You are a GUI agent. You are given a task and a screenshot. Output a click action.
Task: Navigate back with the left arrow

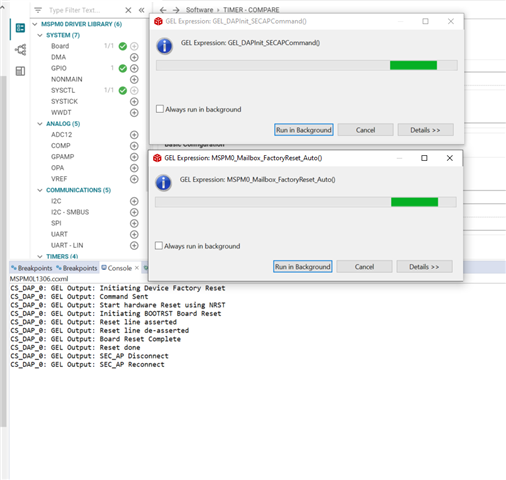click(x=163, y=10)
